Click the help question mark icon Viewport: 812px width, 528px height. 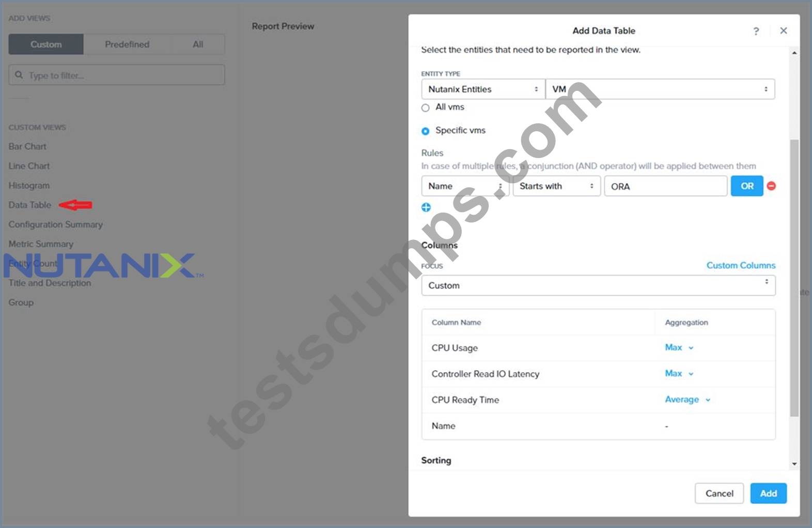tap(756, 31)
